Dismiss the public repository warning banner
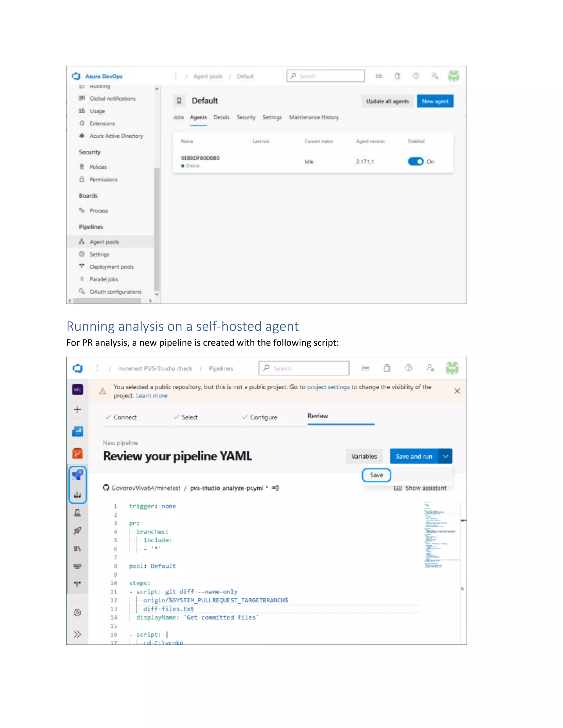 click(457, 391)
